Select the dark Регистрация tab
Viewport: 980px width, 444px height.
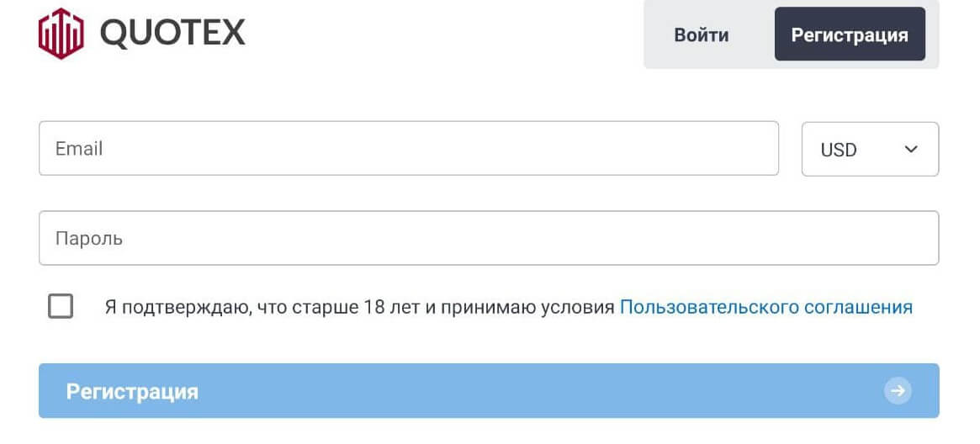(850, 35)
